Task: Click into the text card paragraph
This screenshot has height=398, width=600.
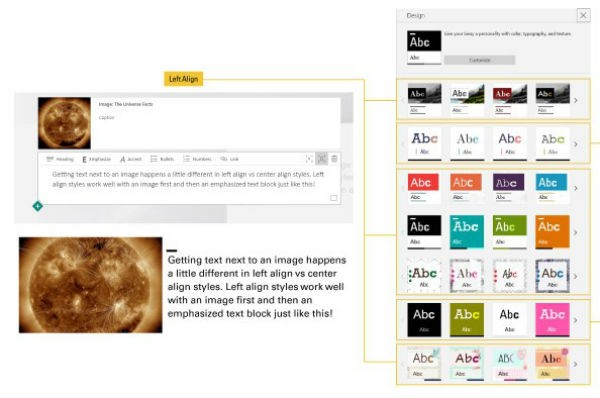Action: (x=188, y=179)
